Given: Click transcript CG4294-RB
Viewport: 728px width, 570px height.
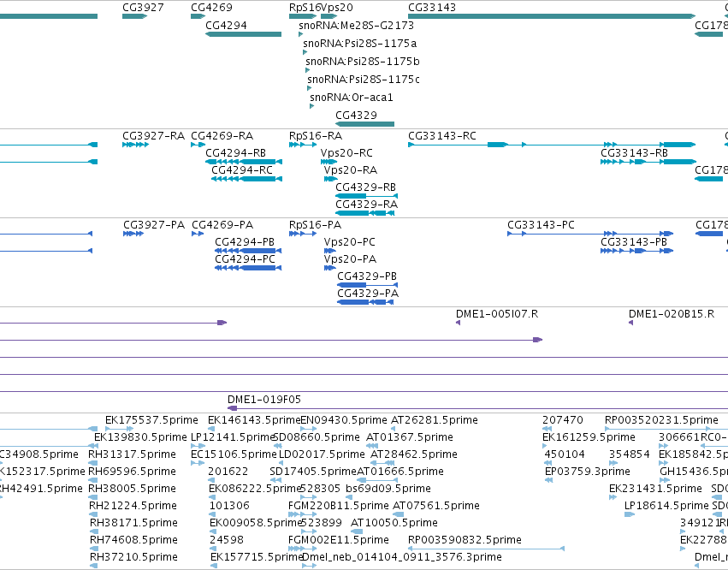Looking at the screenshot, I should (x=236, y=153).
